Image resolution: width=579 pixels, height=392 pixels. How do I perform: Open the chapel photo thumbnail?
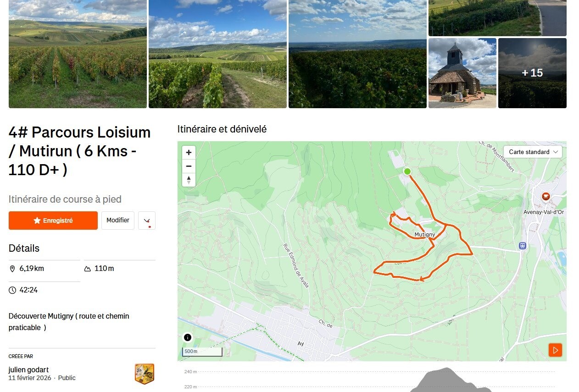pos(462,73)
